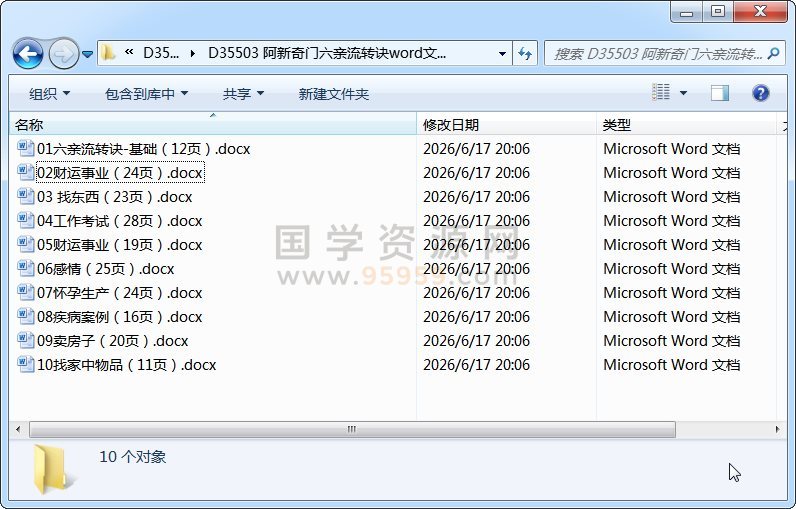The width and height of the screenshot is (796, 509).
Task: Open the 包含到库中 menu
Action: [146, 94]
